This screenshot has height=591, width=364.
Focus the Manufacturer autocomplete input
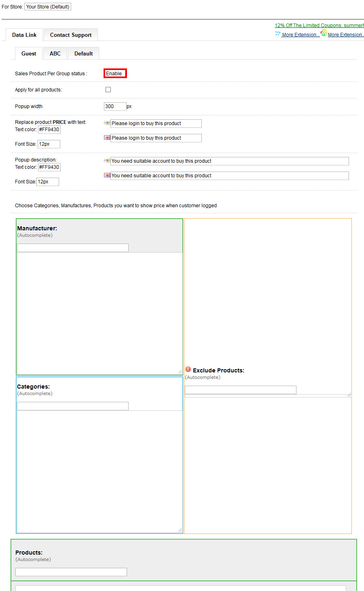coord(73,248)
